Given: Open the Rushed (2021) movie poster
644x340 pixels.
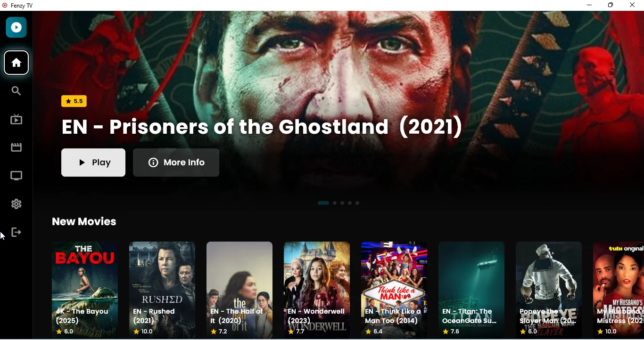Looking at the screenshot, I should [x=162, y=290].
